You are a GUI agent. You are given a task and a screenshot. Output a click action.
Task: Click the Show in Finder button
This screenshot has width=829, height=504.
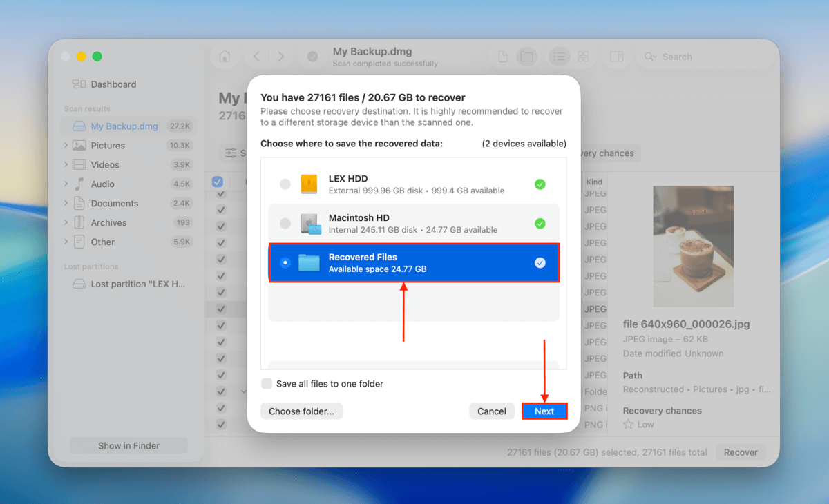pyautogui.click(x=128, y=446)
